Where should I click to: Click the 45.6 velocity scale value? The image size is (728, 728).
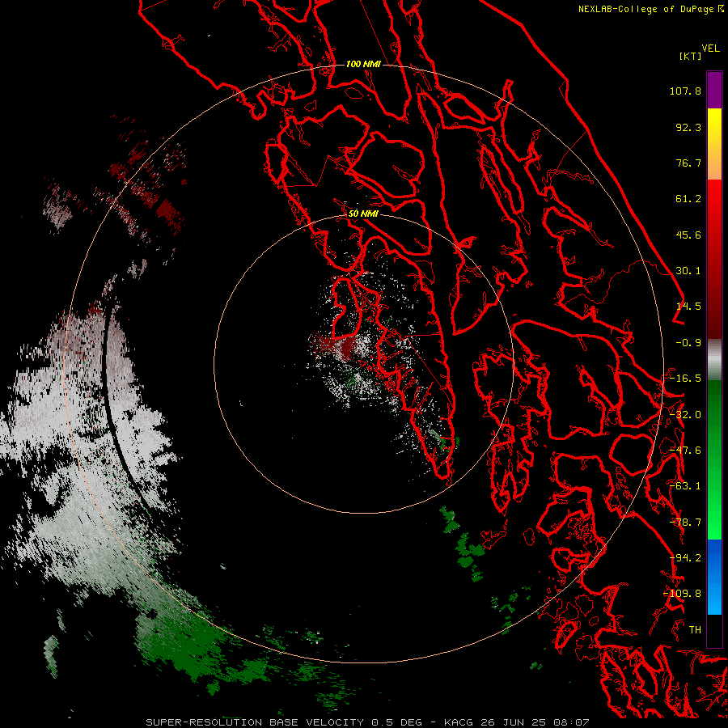(x=688, y=235)
